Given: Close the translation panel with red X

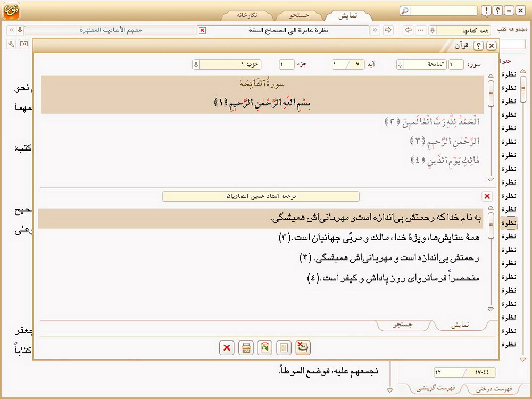Looking at the screenshot, I should [487, 196].
